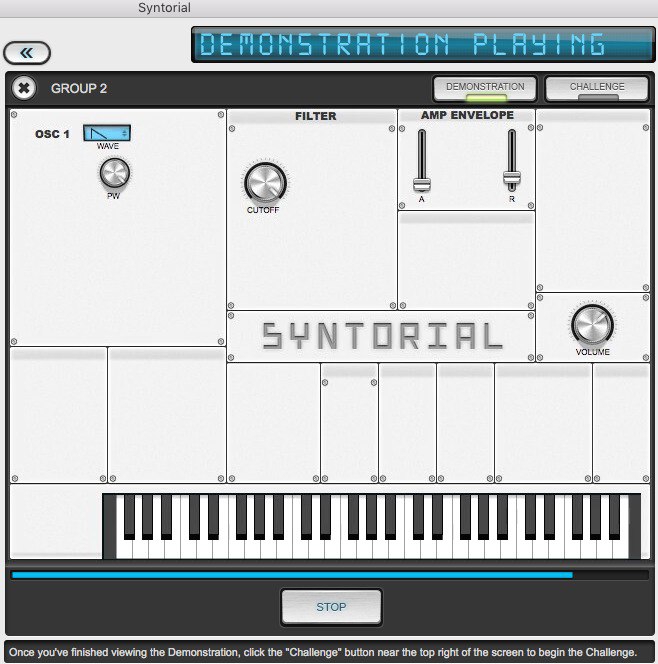The image size is (658, 664).
Task: Click the 'GROUP 2' title text
Action: pyautogui.click(x=79, y=89)
